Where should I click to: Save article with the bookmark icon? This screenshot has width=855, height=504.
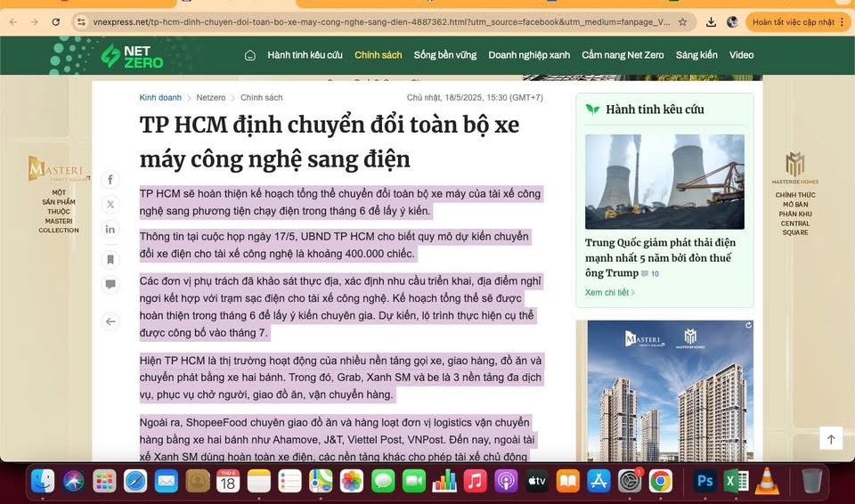(110, 260)
